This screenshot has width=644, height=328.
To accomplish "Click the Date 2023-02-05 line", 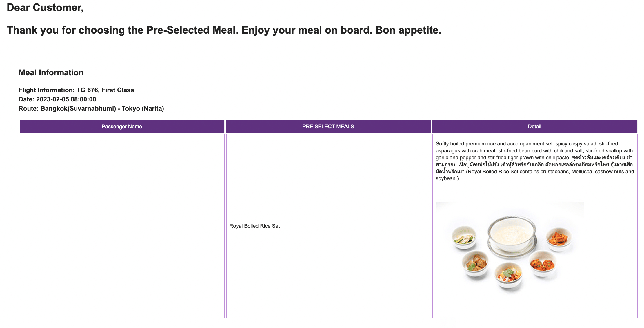I will click(x=57, y=99).
